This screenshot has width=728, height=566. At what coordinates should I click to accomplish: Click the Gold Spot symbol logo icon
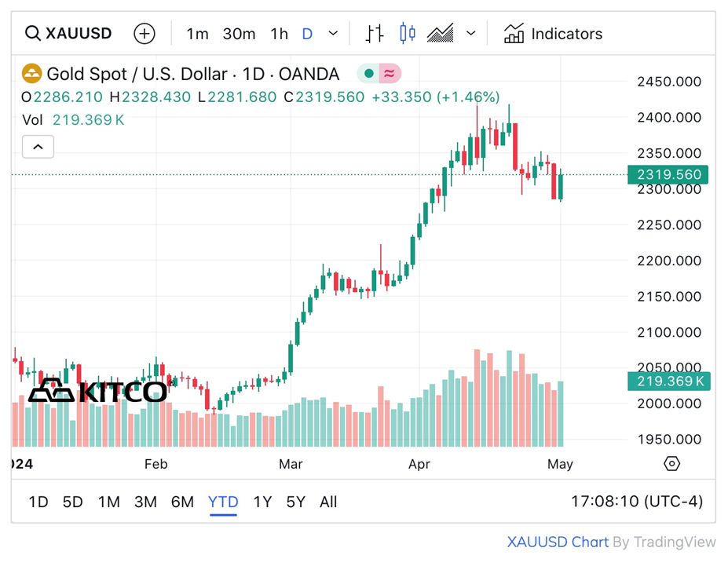coord(31,75)
